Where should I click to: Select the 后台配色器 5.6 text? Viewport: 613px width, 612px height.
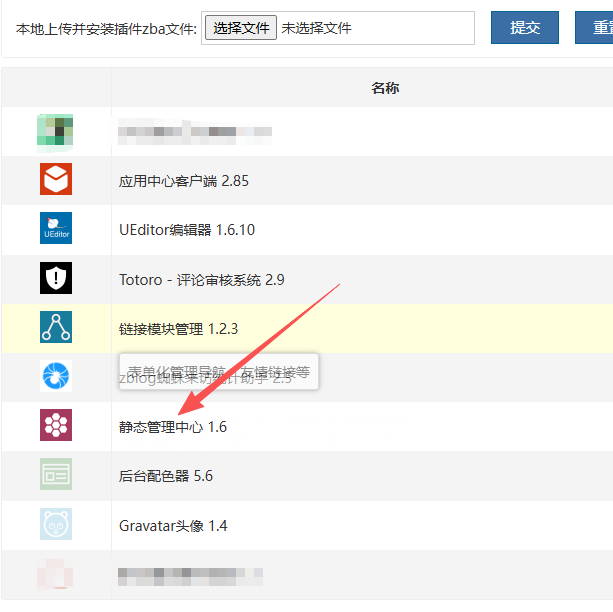tap(166, 476)
